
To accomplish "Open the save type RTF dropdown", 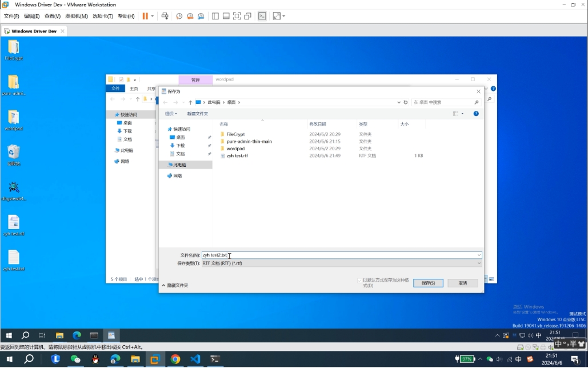I will pyautogui.click(x=341, y=263).
